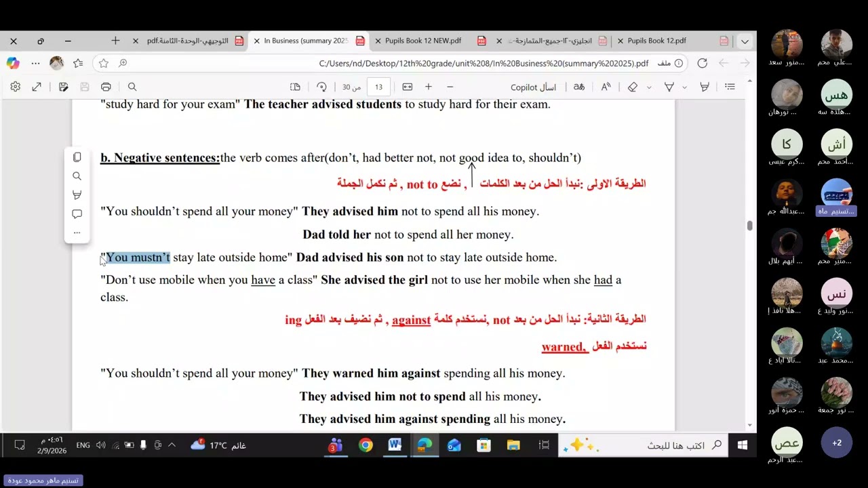Open Word from the taskbar
868x488 pixels.
[x=395, y=445]
